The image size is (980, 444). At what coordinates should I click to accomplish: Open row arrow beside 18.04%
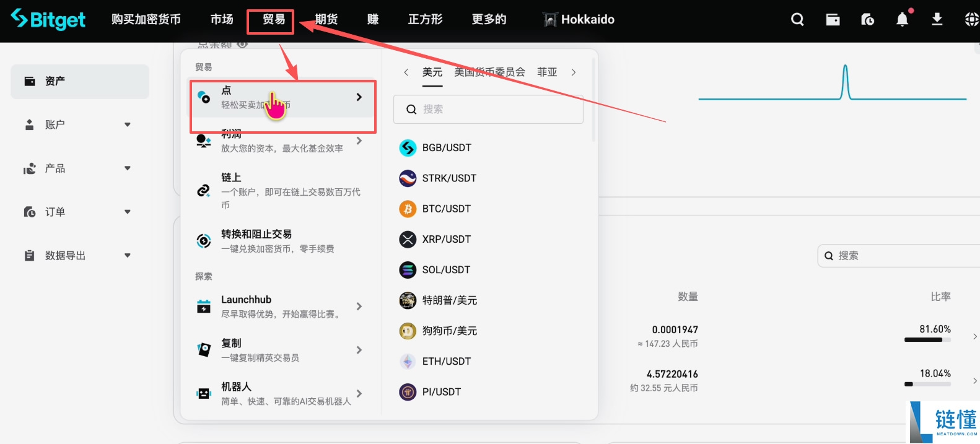point(974,381)
